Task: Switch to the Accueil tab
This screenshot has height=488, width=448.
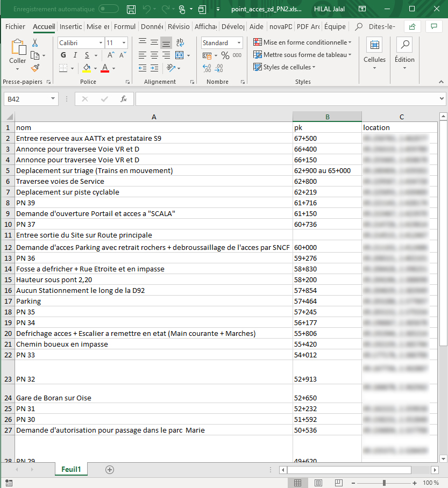Action: [44, 27]
